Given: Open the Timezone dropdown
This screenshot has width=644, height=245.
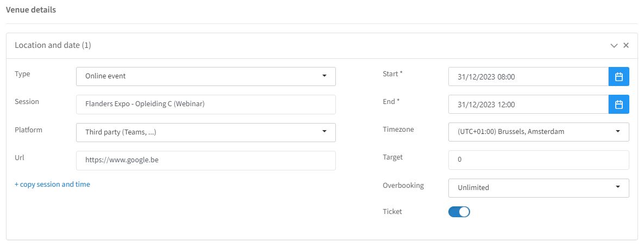Looking at the screenshot, I should (539, 132).
